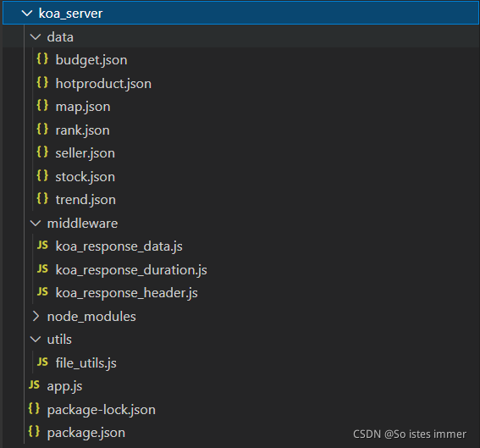Click the JSON icon beside stock.json
Screen dimensions: 480x448
42,176
